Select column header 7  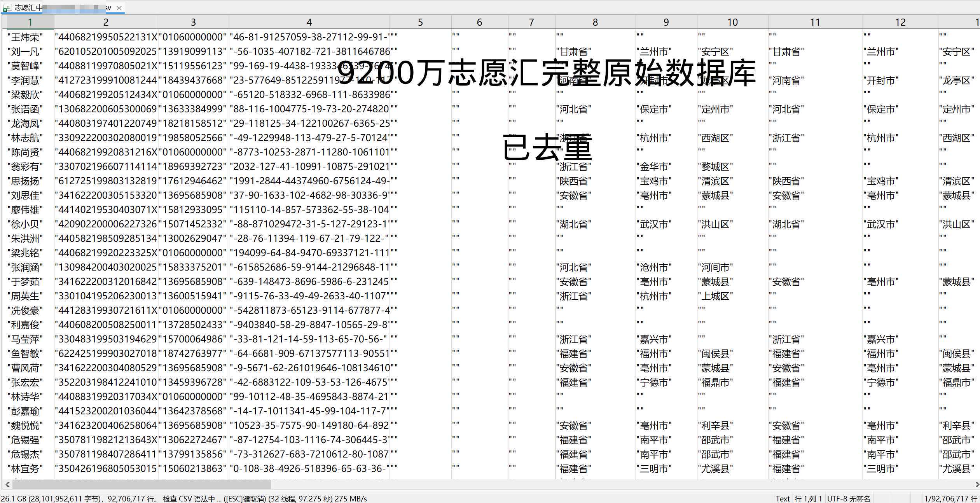[531, 22]
